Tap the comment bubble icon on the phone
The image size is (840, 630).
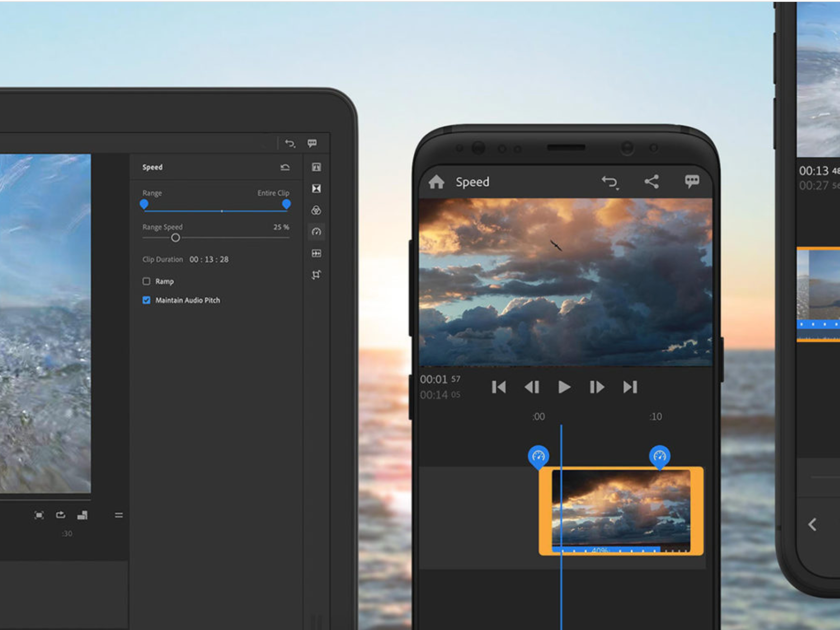point(692,181)
